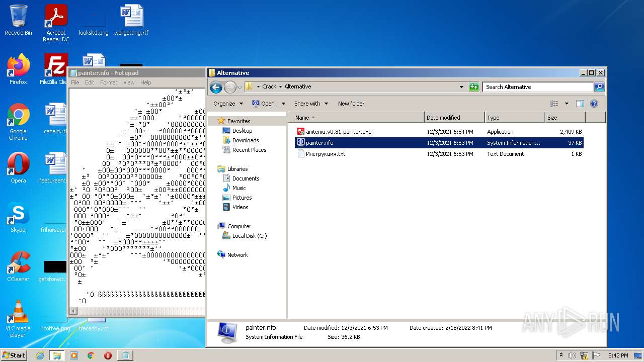Open Explorer Help question mark icon
Viewport: 644px width, 362px height.
[x=594, y=104]
